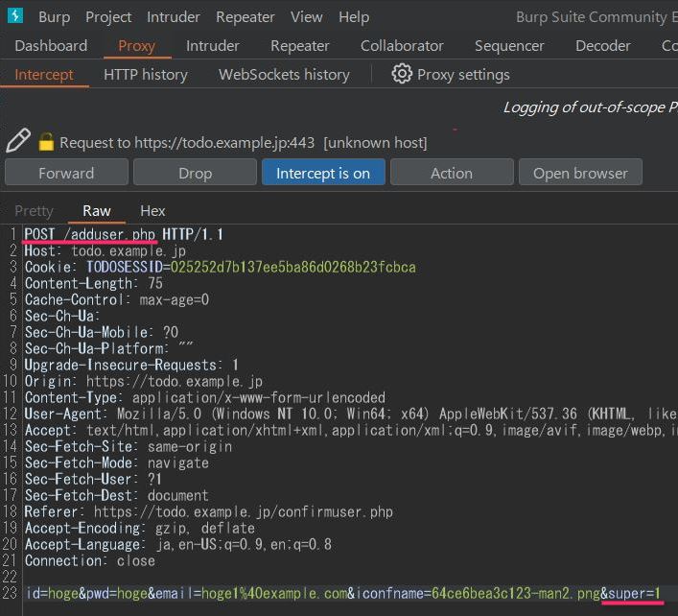Open the Burp menu

pyautogui.click(x=54, y=17)
